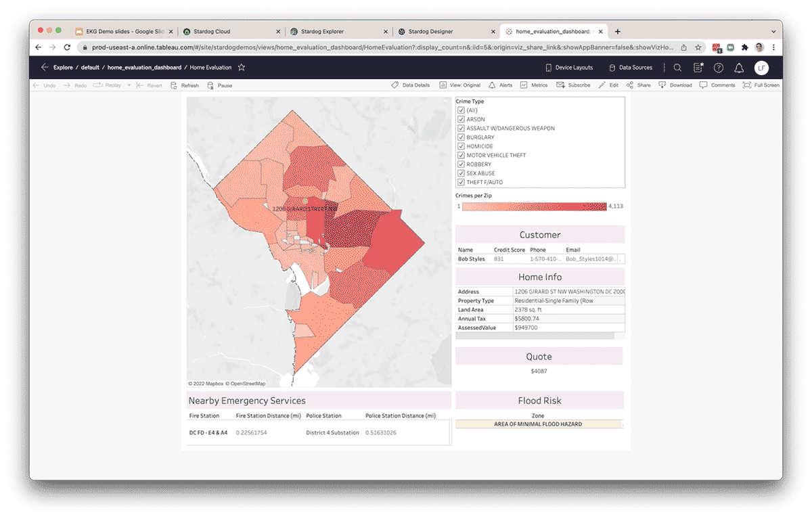Navigate to home_evaluation_dashboard breadcrumb link
Screen dimensions: 812x519
[x=144, y=68]
